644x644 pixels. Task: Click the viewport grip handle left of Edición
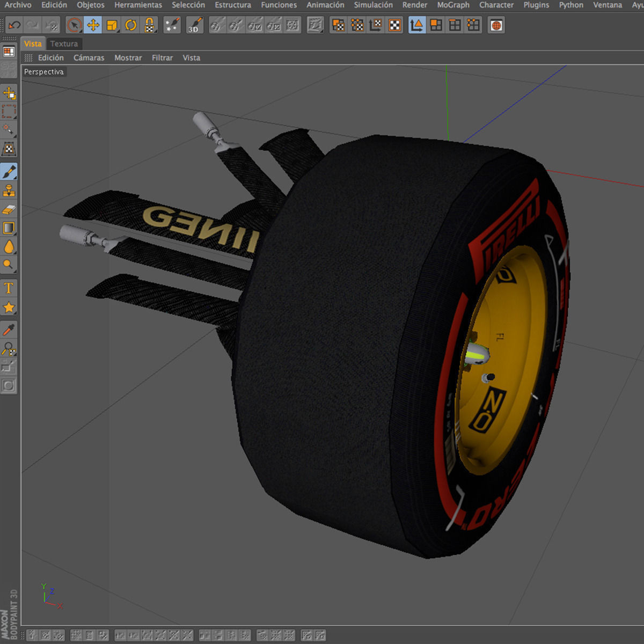(x=28, y=57)
